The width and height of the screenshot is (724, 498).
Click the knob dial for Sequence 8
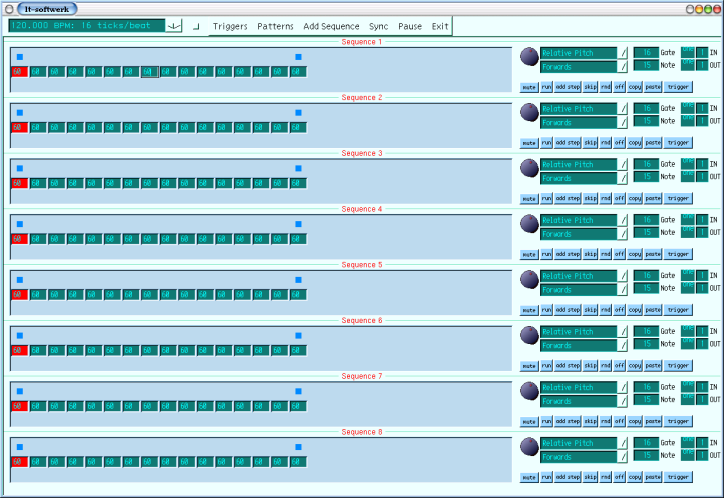tap(528, 446)
